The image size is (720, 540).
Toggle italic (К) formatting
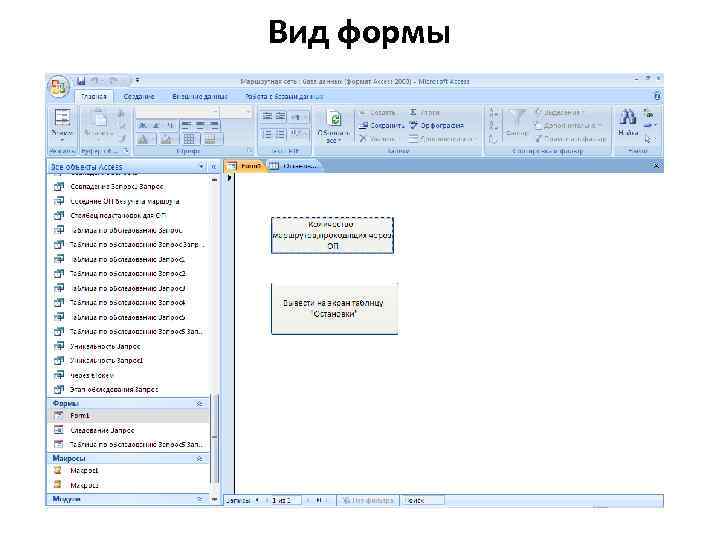pyautogui.click(x=156, y=125)
